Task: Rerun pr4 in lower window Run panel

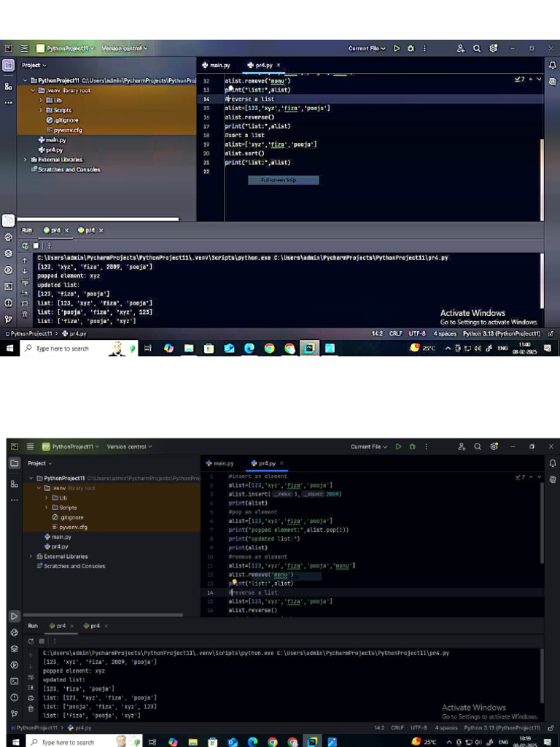Action: pyautogui.click(x=31, y=641)
